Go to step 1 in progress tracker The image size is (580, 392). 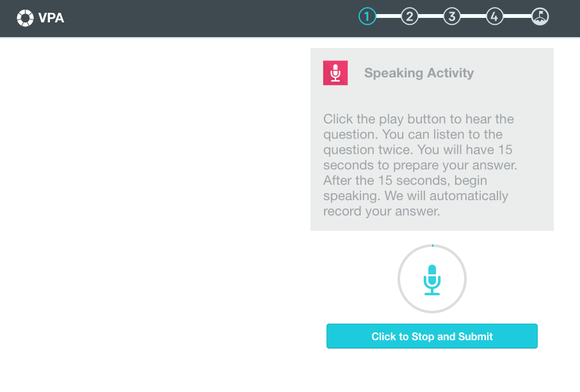367,17
